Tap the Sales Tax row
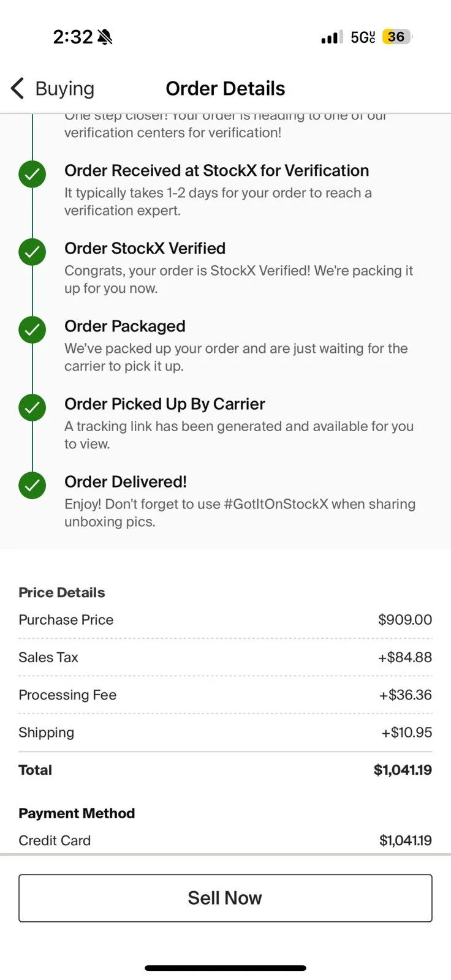 [x=225, y=657]
